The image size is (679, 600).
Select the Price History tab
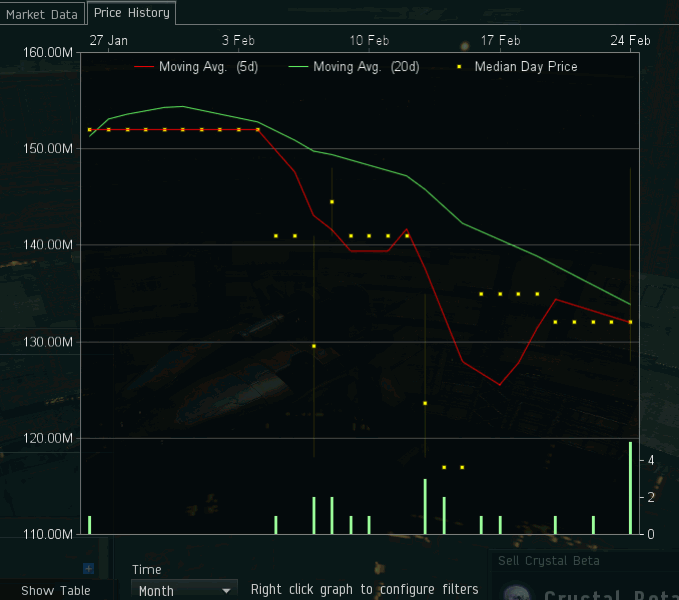[x=132, y=13]
